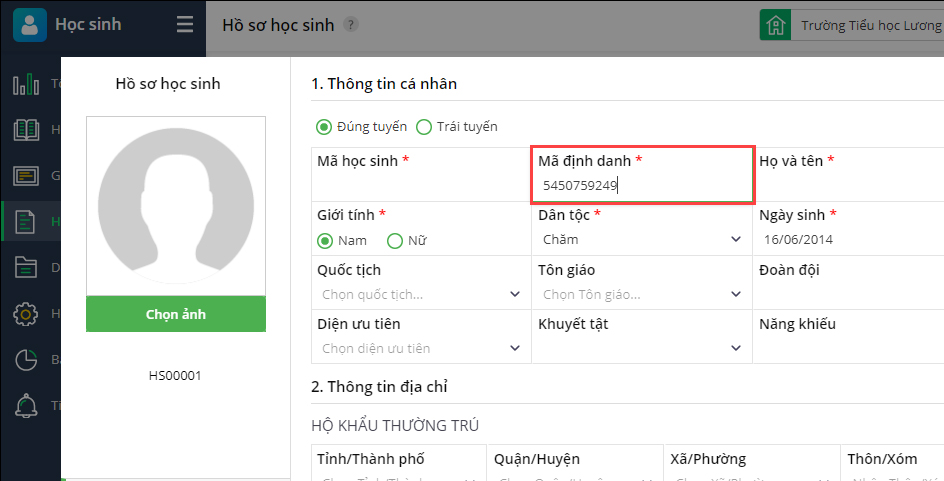Select Nữ gender radio button
The image size is (944, 481).
click(x=394, y=241)
